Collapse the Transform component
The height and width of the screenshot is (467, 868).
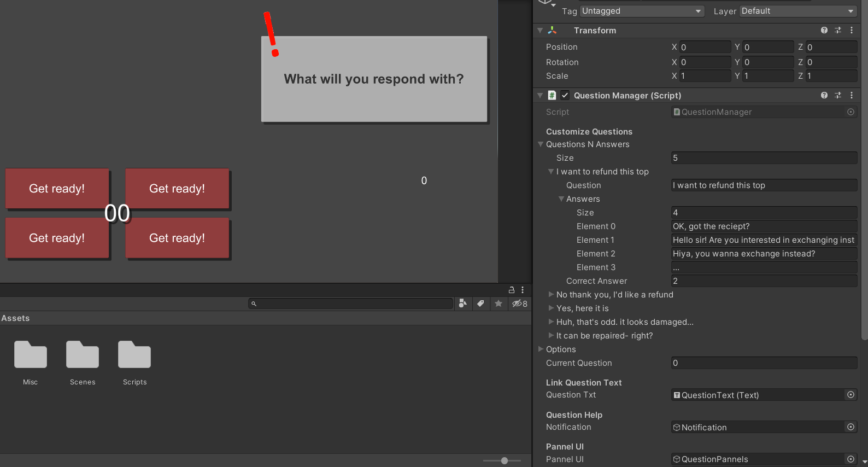click(540, 31)
